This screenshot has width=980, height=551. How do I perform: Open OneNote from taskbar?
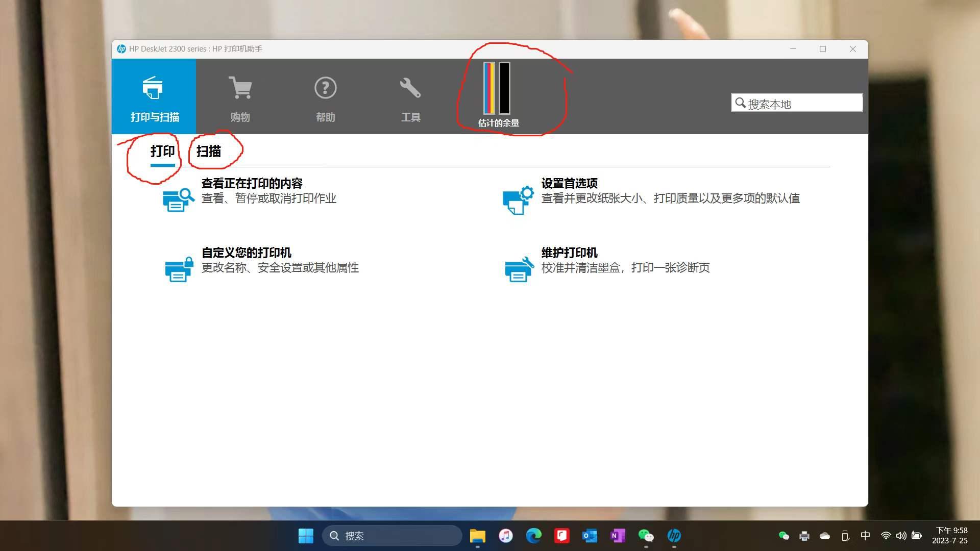click(x=618, y=536)
